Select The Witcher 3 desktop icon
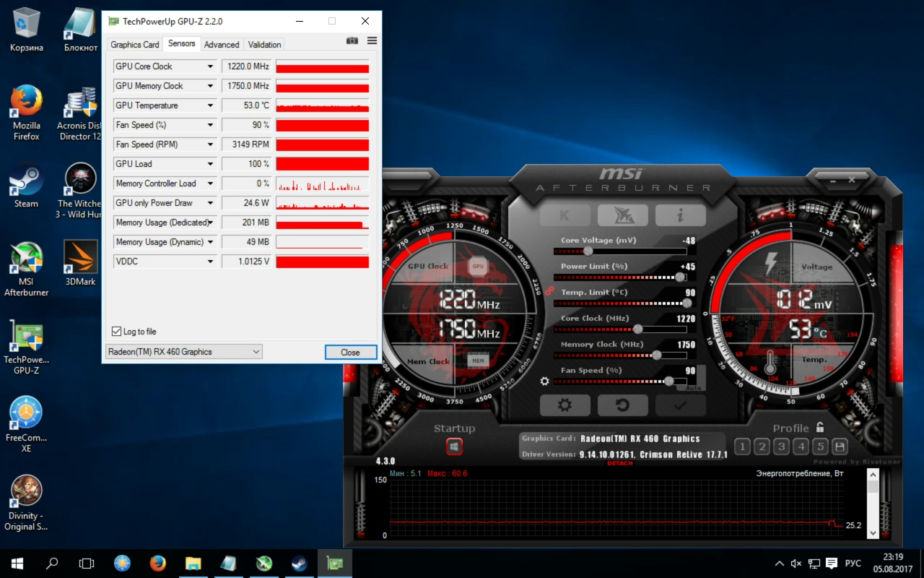Screen dimensions: 924x578 click(x=80, y=191)
